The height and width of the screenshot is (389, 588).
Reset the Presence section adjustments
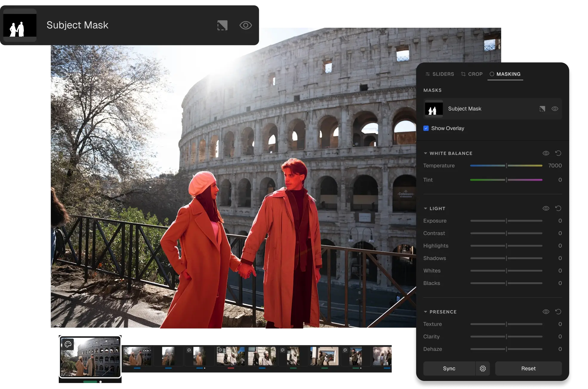(x=558, y=311)
